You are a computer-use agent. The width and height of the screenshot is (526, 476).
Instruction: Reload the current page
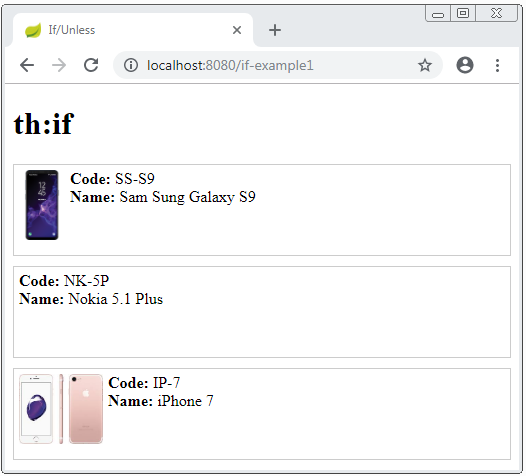tap(91, 65)
